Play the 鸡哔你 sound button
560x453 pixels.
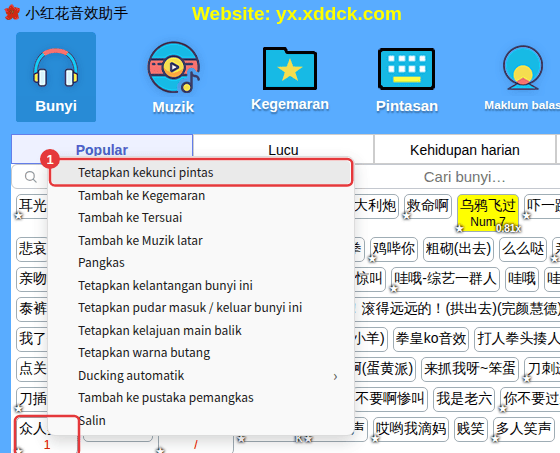click(x=394, y=249)
